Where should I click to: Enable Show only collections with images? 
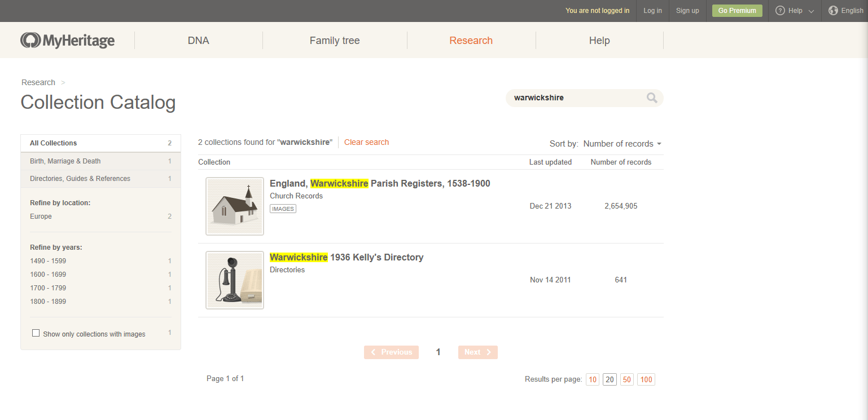point(36,333)
